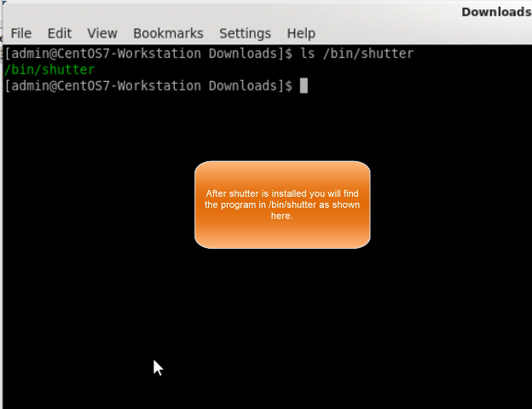
Task: Click empty title bar area left of Downloads
Action: point(256,11)
